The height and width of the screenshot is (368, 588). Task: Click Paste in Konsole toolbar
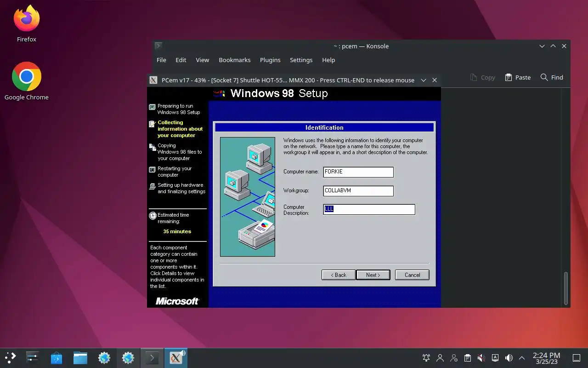[x=518, y=77]
